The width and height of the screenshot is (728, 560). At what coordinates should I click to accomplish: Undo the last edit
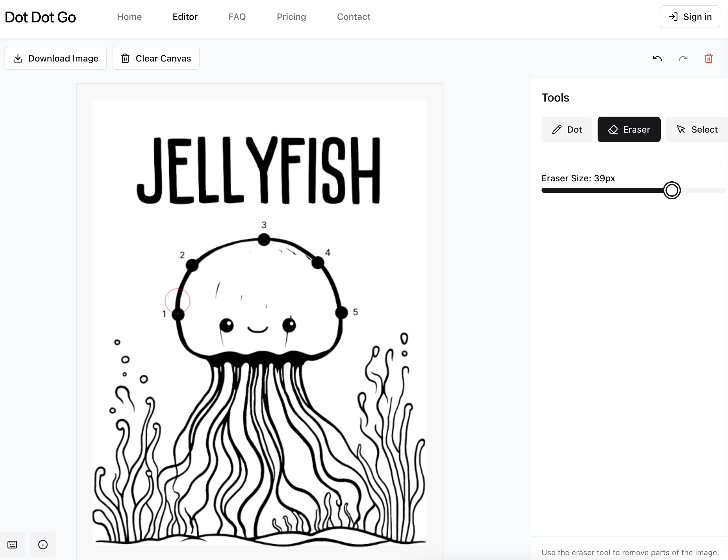coord(657,58)
